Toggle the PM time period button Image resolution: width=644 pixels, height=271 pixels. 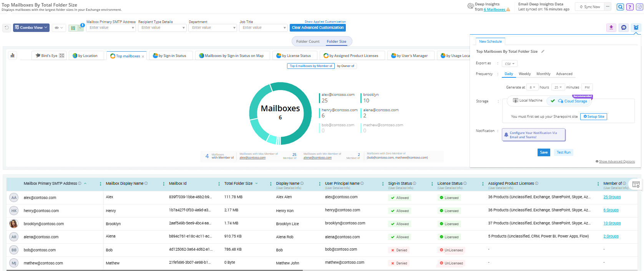587,87
